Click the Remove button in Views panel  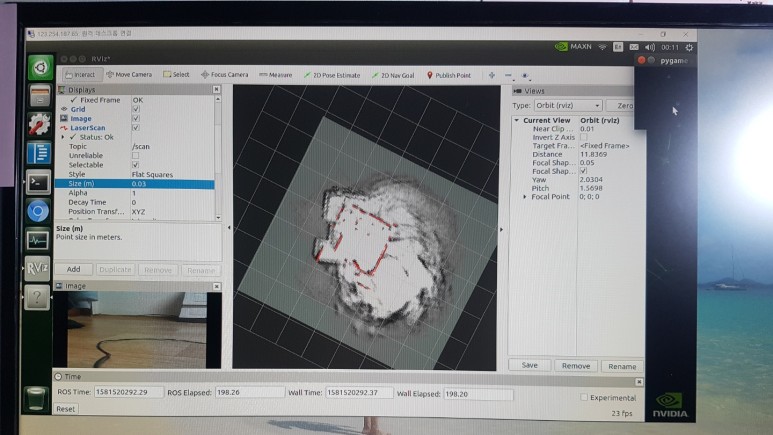(576, 366)
